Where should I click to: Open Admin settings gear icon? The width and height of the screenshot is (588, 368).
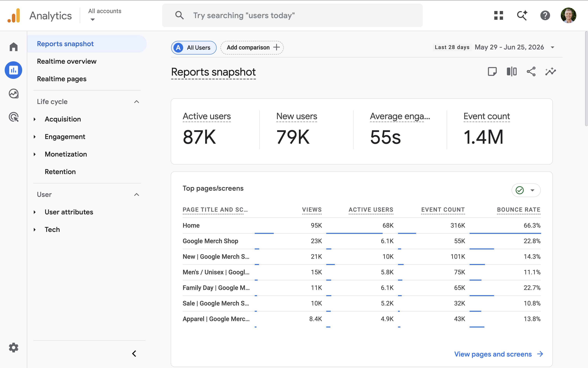click(x=14, y=348)
